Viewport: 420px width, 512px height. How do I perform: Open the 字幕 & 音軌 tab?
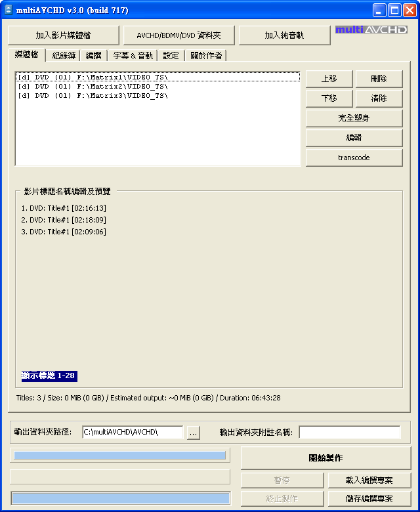pos(133,56)
